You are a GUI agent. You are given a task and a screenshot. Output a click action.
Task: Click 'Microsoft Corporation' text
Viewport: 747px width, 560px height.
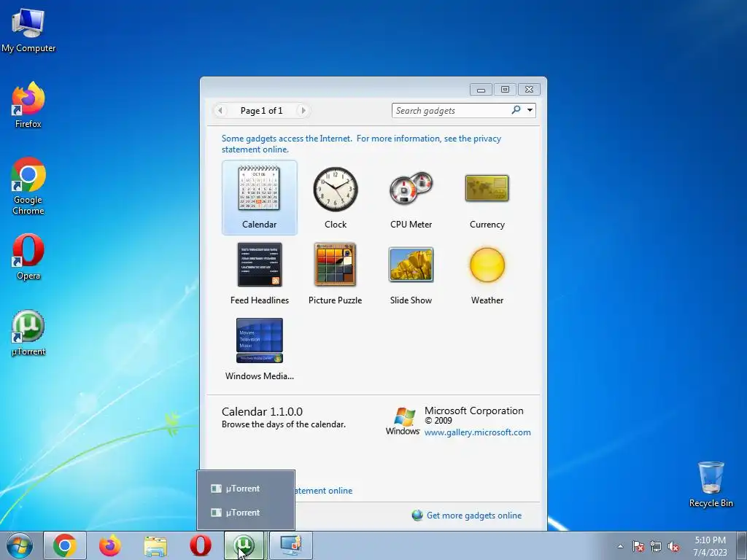[x=474, y=411]
